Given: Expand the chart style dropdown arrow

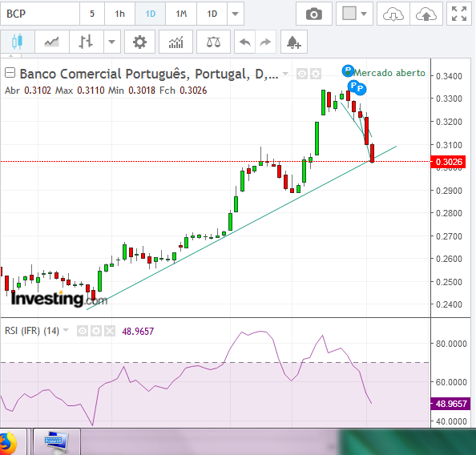Looking at the screenshot, I should tap(111, 42).
